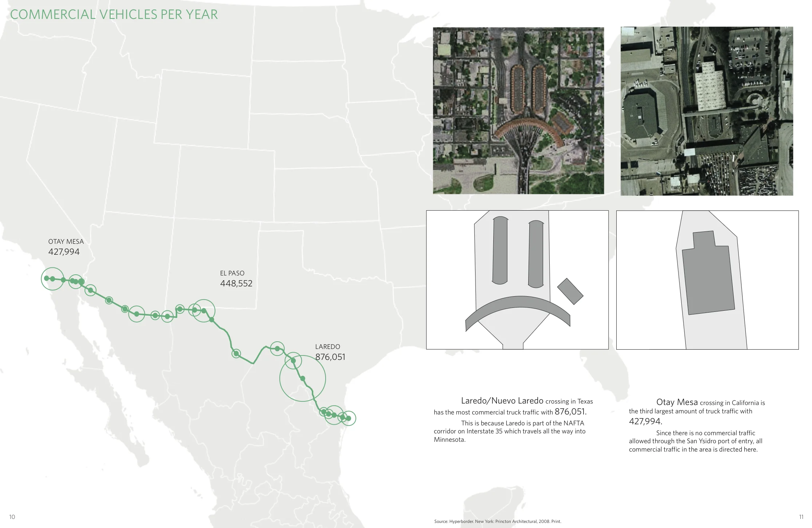Click the value '427,994' under Otay Mesa
The height and width of the screenshot is (528, 812).
click(64, 252)
